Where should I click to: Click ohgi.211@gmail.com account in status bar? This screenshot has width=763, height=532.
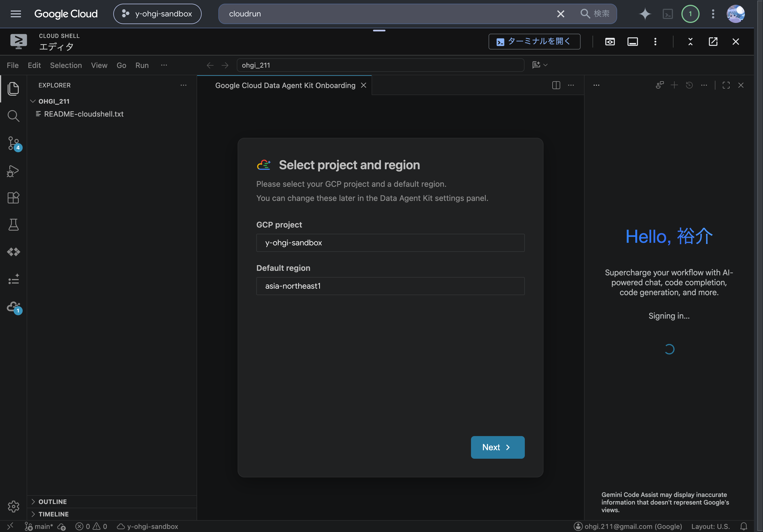click(x=628, y=526)
